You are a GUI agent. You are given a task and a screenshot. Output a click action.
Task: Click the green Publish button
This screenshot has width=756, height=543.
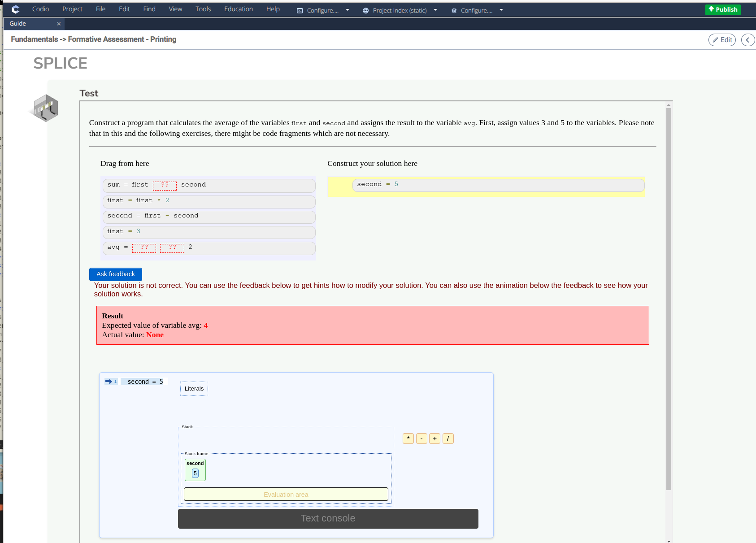point(722,9)
